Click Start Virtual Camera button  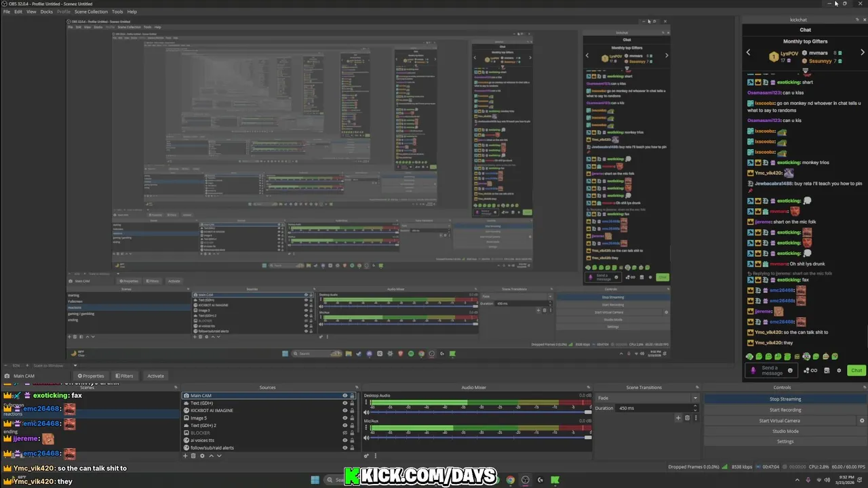779,420
